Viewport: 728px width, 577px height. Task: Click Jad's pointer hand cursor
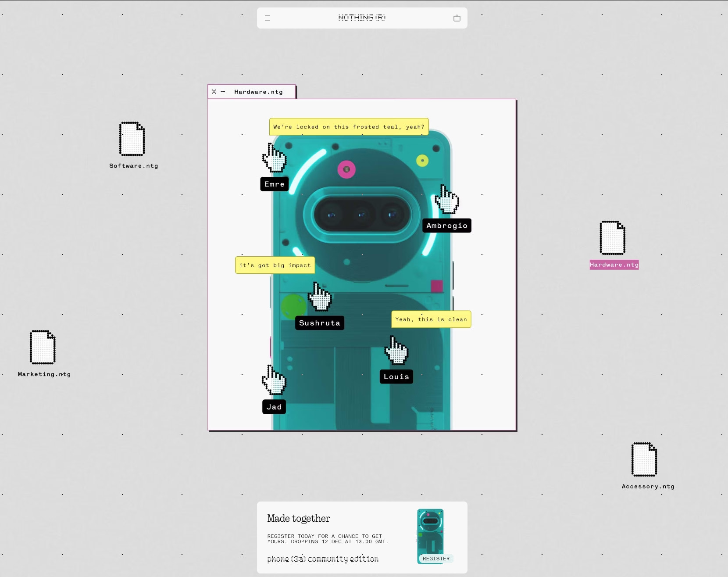[x=274, y=380]
